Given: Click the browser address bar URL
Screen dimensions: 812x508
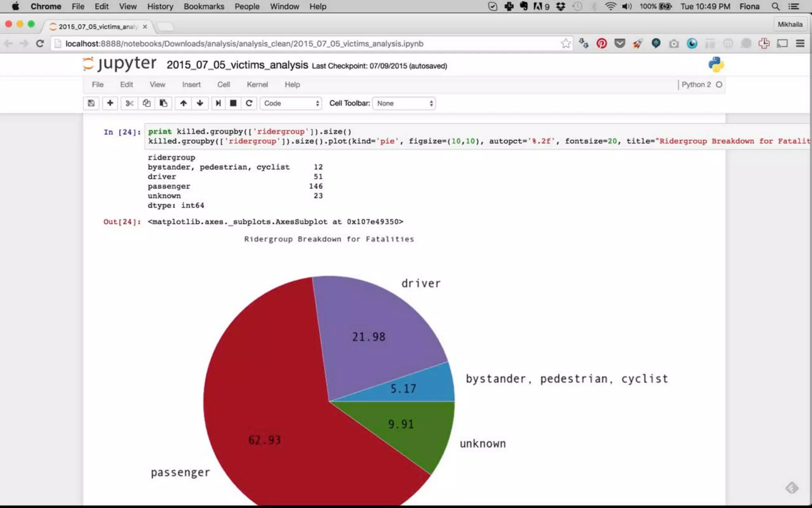Looking at the screenshot, I should tap(244, 44).
